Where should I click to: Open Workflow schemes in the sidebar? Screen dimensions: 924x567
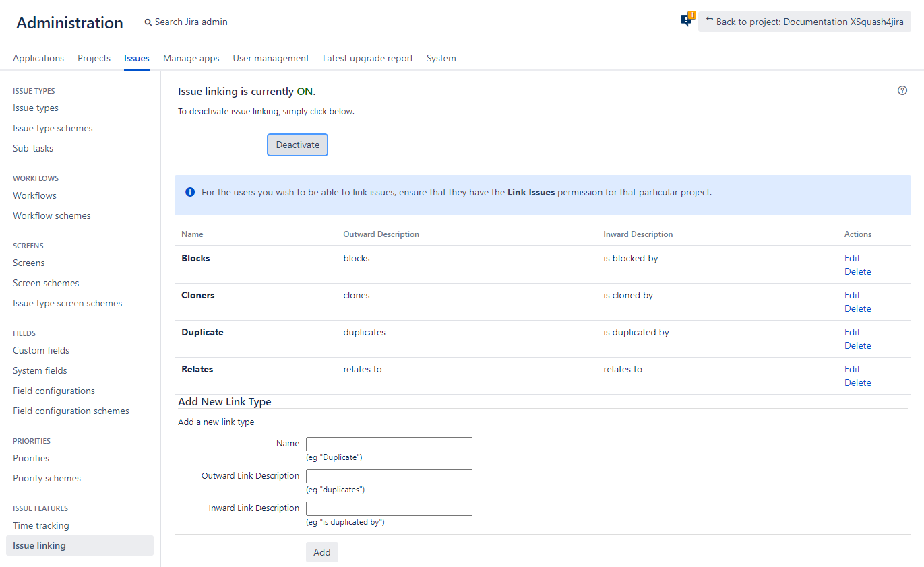pyautogui.click(x=51, y=215)
